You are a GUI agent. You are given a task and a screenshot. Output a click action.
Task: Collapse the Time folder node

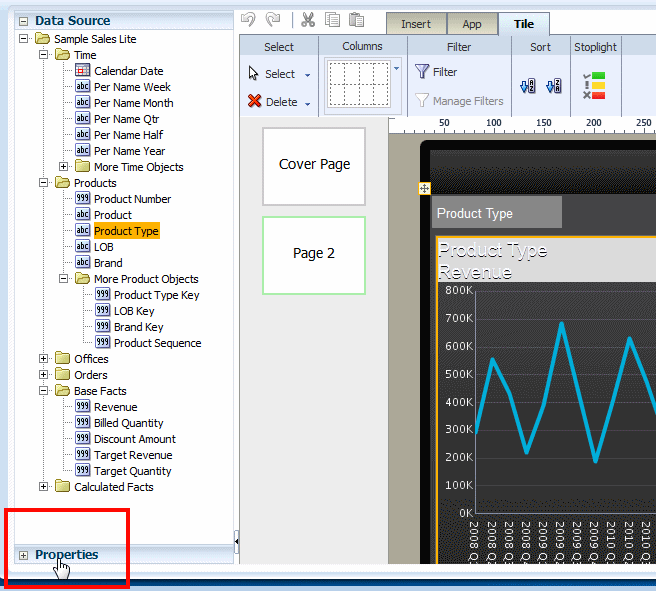[43, 54]
